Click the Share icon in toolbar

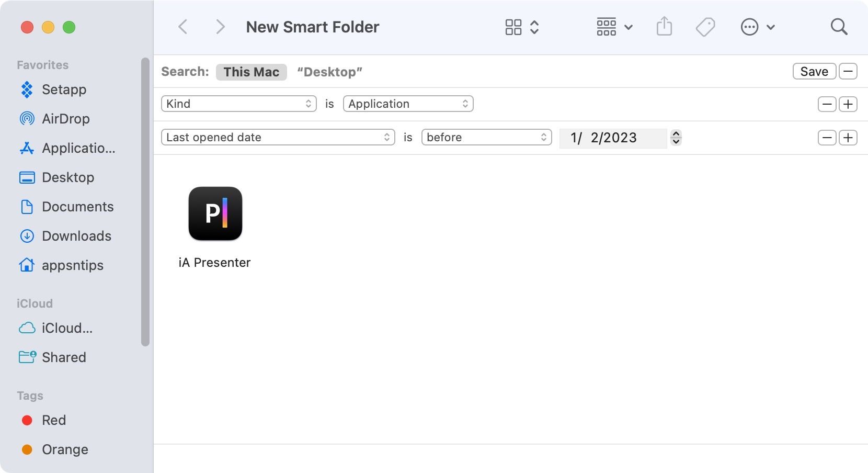point(664,27)
